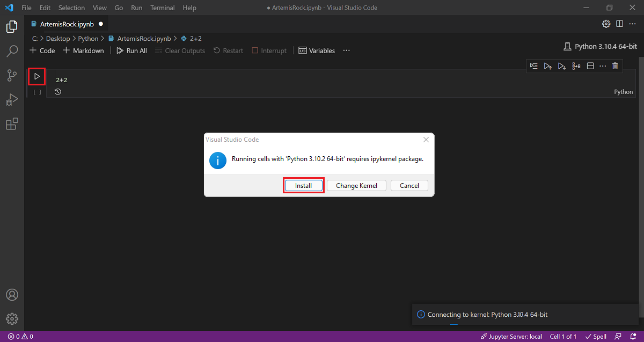This screenshot has height=342, width=644.
Task: Run cell by line icon in cell toolbar
Action: [533, 66]
